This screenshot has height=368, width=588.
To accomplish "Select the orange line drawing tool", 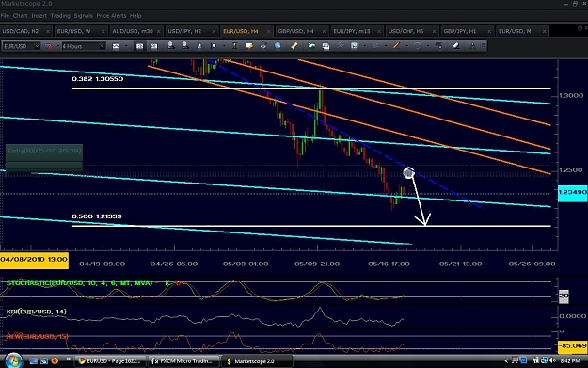I will (x=396, y=46).
